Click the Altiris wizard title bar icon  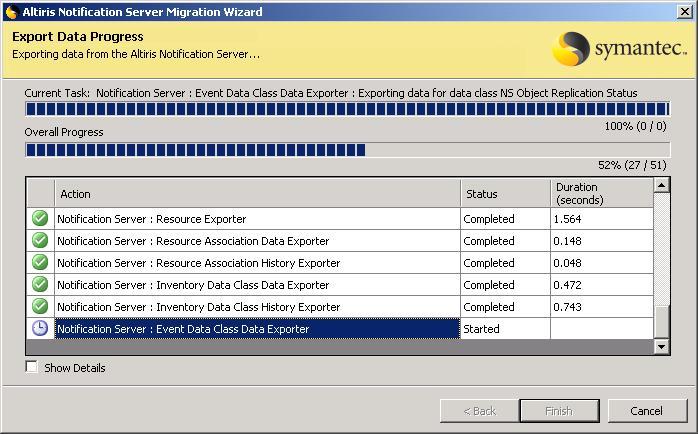tap(11, 12)
